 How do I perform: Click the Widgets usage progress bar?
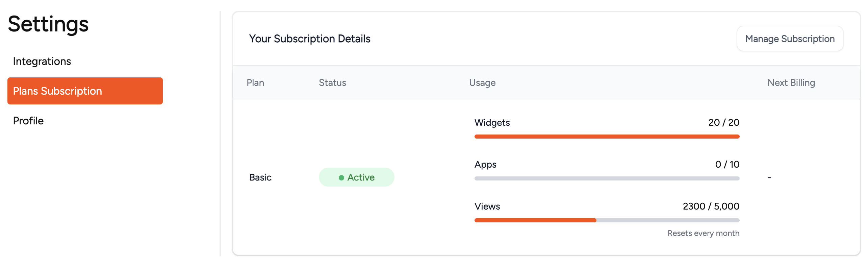607,137
